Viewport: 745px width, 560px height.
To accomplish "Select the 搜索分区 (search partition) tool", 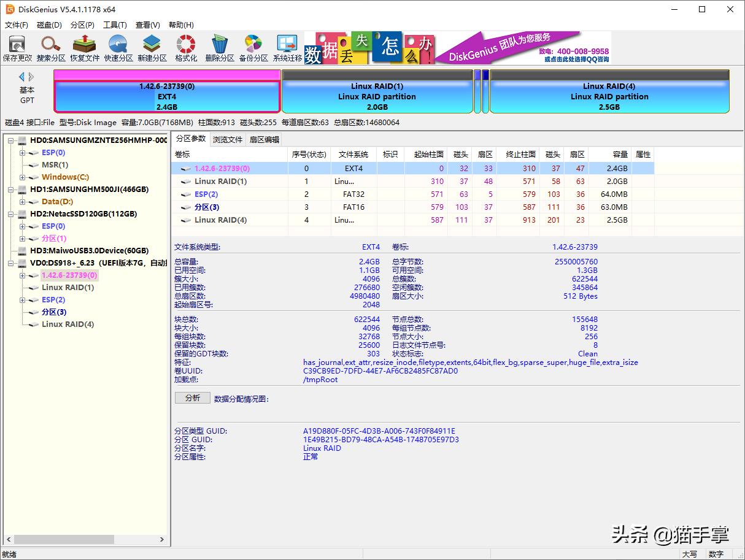I will (50, 47).
